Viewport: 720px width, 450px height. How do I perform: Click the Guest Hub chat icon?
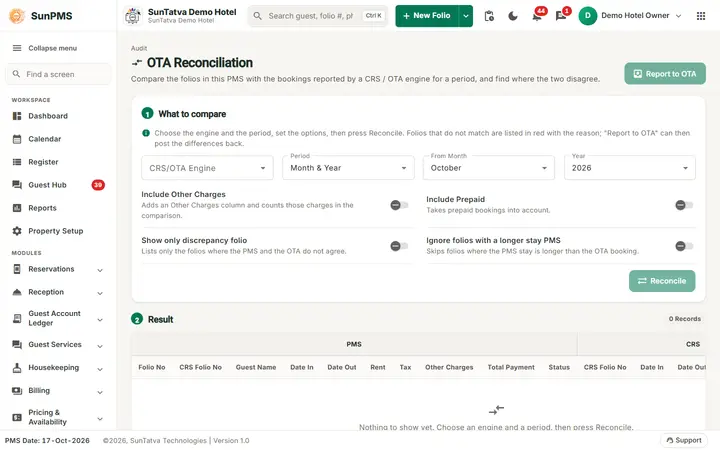tap(17, 185)
